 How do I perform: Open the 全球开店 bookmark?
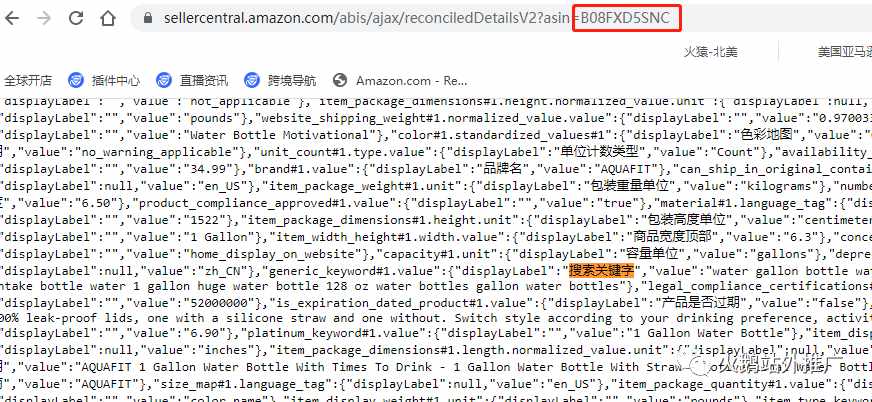point(28,81)
